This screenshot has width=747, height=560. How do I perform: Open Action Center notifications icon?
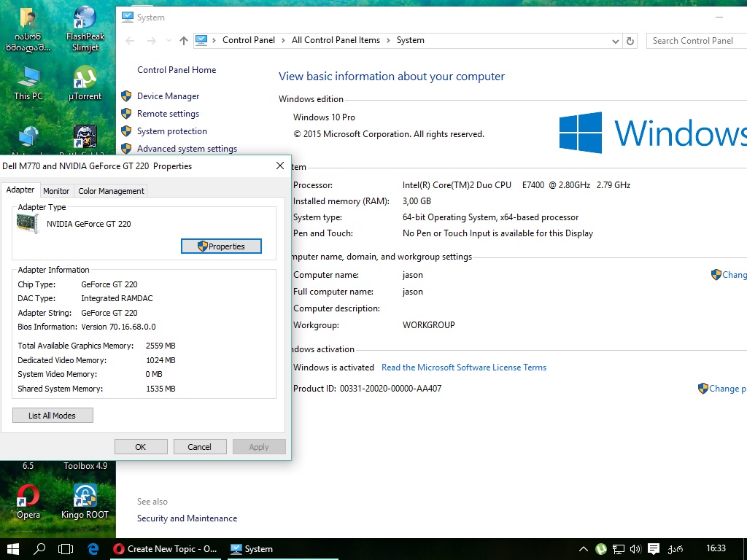coord(654,549)
